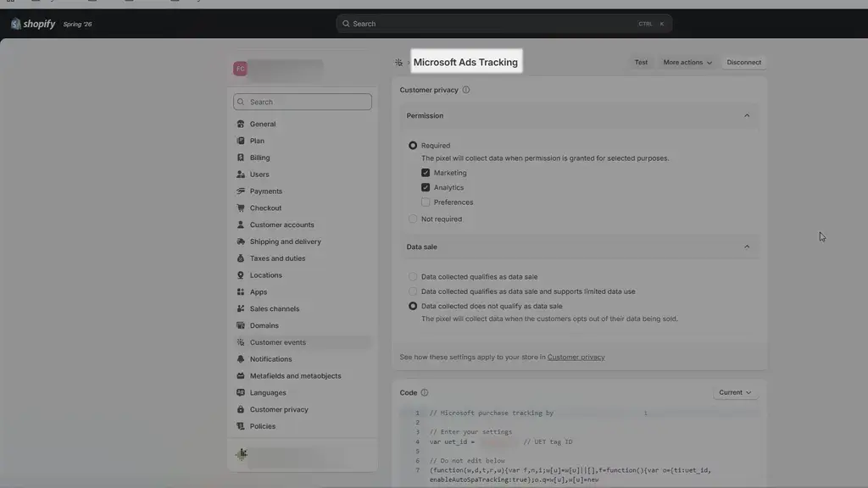Click the Customer accounts icon

point(240,225)
